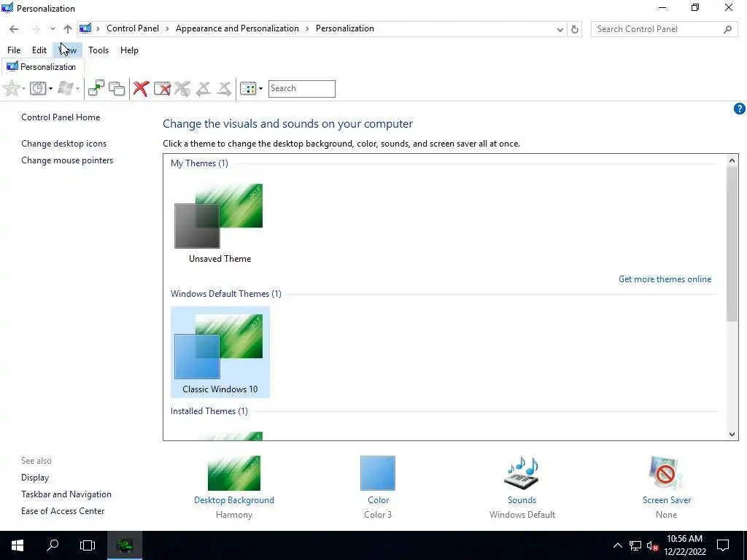The image size is (747, 560).
Task: Select the Personalization tab
Action: click(x=43, y=66)
